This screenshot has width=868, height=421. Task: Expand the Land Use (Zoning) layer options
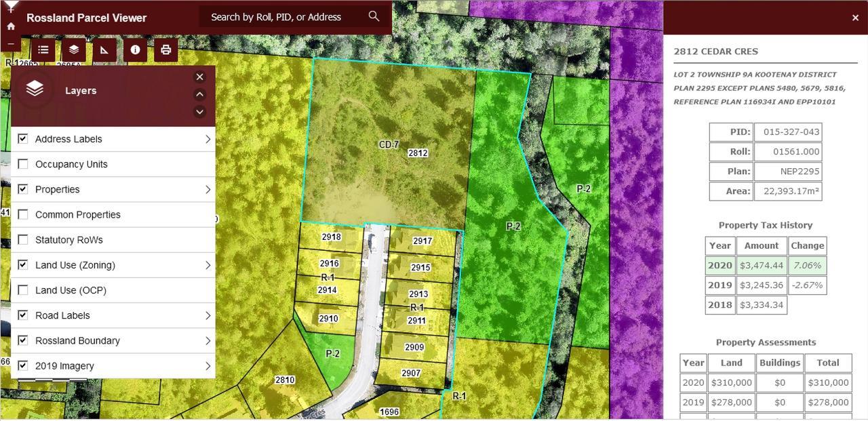[x=208, y=265]
